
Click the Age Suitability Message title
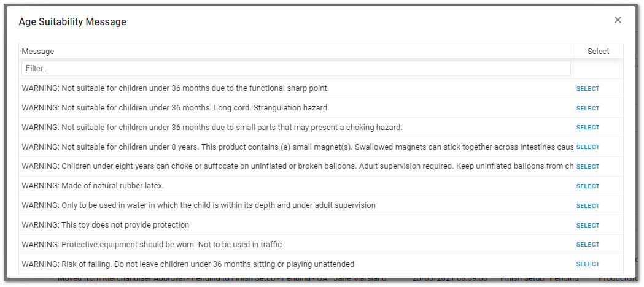(72, 21)
